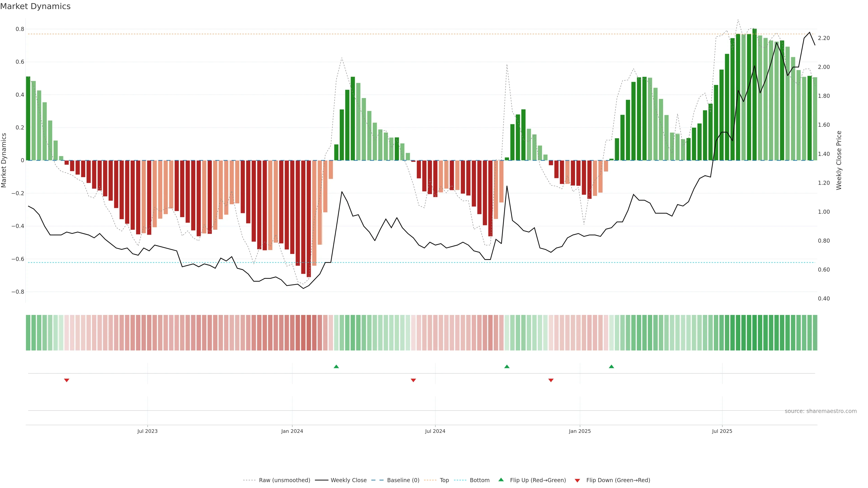Click the second green Flip Up triangle
Image resolution: width=868 pixels, height=488 pixels.
click(507, 366)
